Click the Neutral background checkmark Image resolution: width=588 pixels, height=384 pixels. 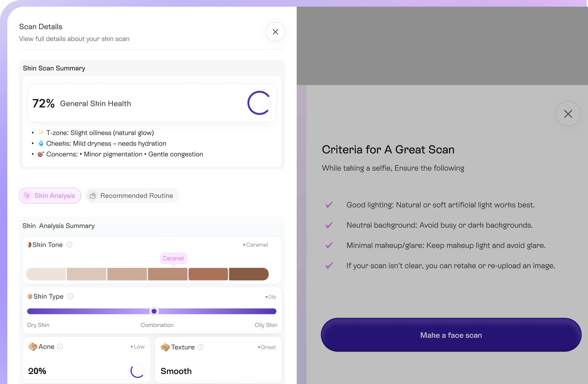pos(329,225)
